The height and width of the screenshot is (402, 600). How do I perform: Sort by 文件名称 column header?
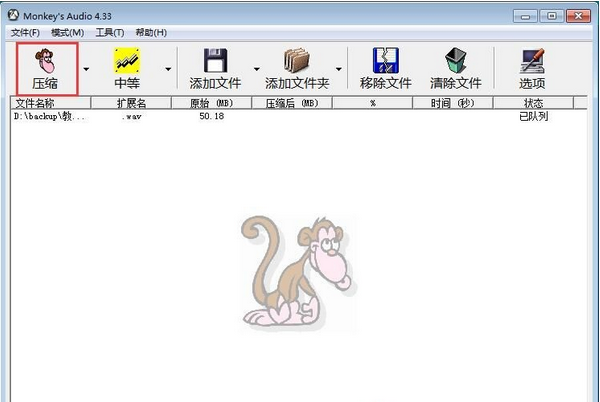51,103
